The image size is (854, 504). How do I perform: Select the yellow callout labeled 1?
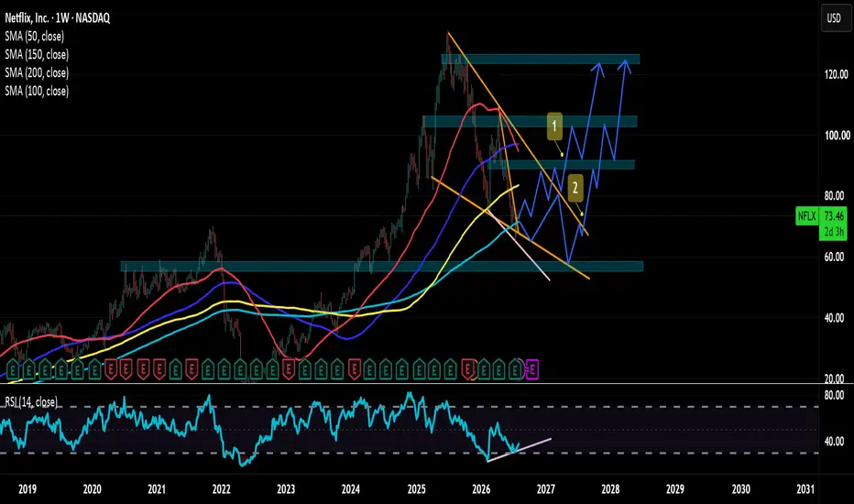tap(554, 126)
